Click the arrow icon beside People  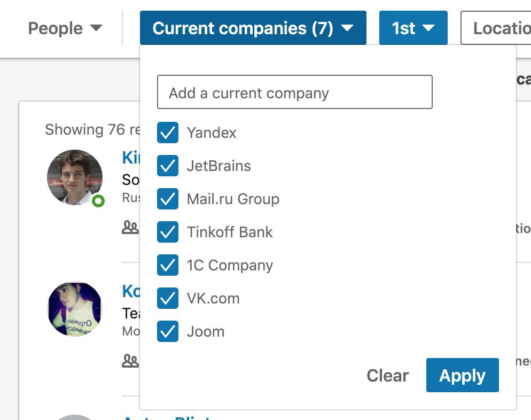pyautogui.click(x=96, y=28)
